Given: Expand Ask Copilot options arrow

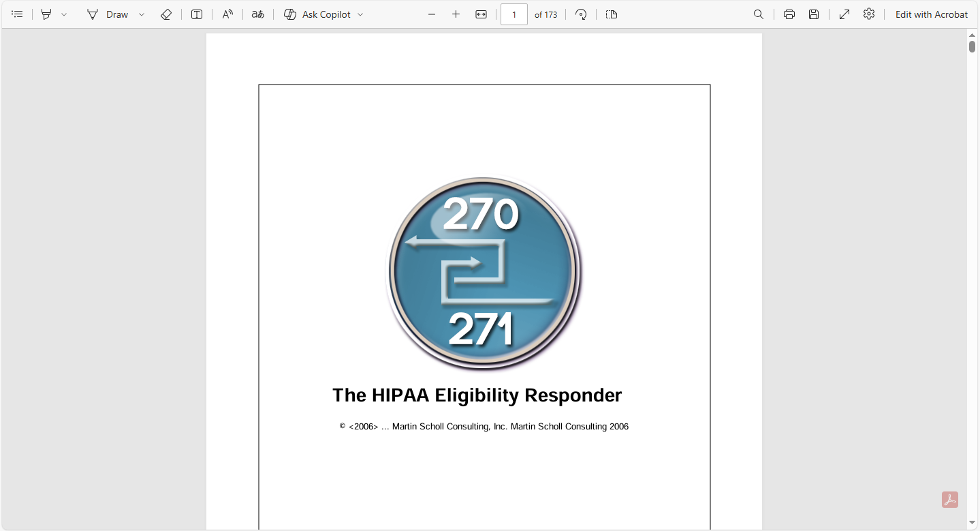Looking at the screenshot, I should pyautogui.click(x=360, y=14).
